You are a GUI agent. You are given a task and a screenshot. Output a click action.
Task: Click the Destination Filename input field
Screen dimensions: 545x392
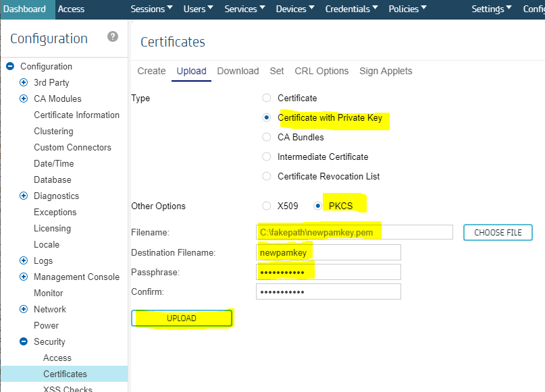tap(328, 252)
